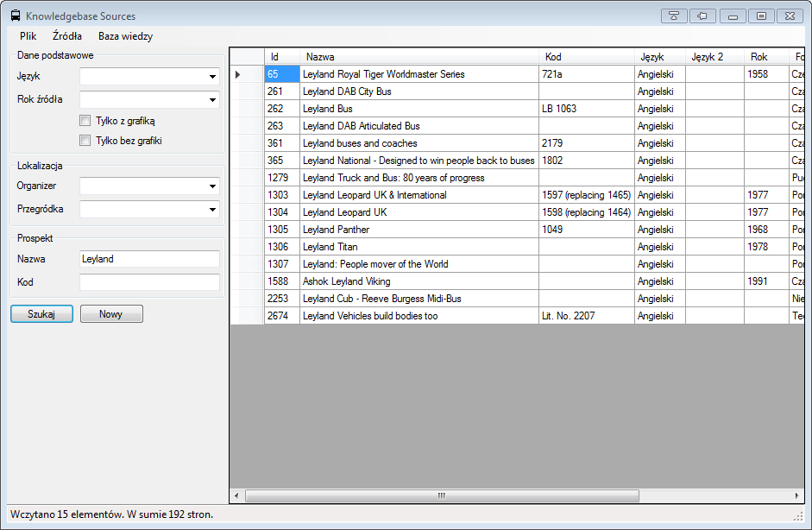The width and height of the screenshot is (812, 530).
Task: Close the Knowledgebase Sources window
Action: click(790, 16)
